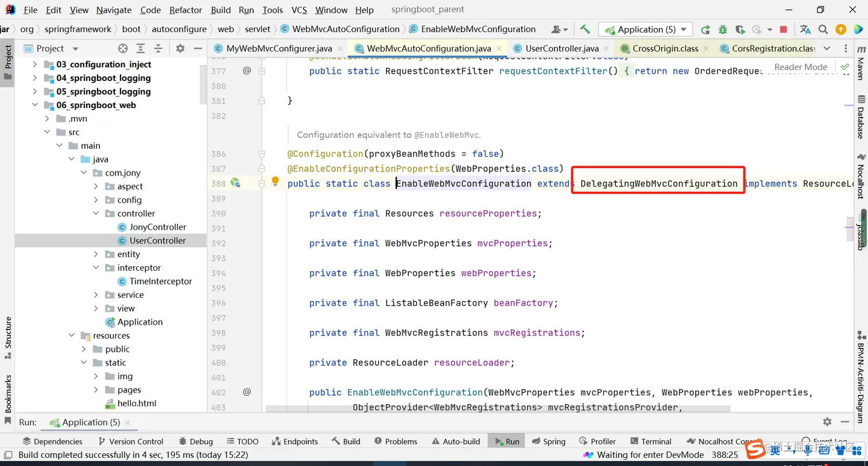This screenshot has height=466, width=868.
Task: Open Search Everywhere magnifier icon
Action: [x=823, y=29]
